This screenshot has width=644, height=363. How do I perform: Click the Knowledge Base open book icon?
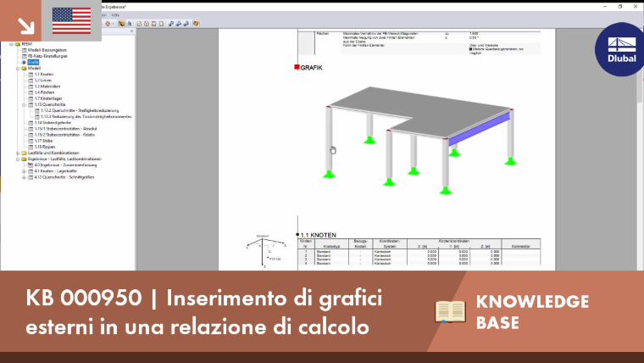pos(450,311)
